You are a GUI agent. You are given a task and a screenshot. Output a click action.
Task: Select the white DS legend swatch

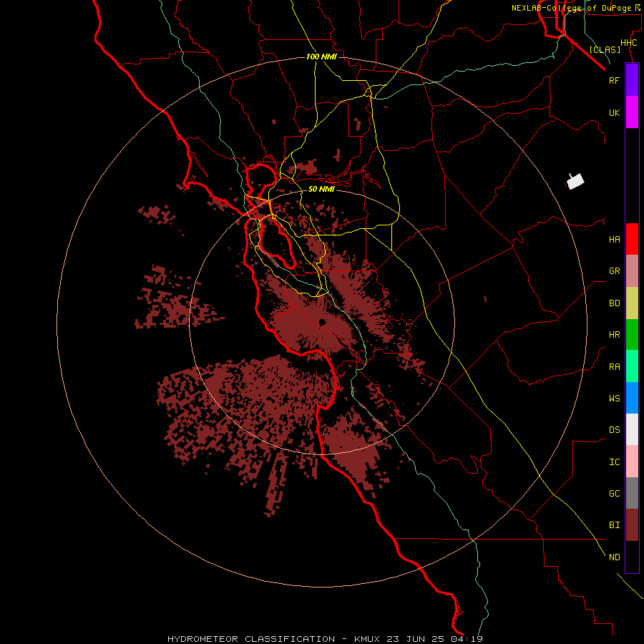(632, 429)
